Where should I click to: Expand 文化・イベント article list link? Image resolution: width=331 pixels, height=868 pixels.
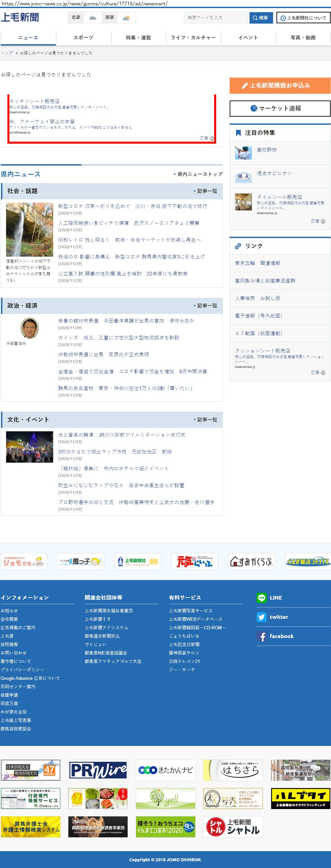tap(206, 419)
